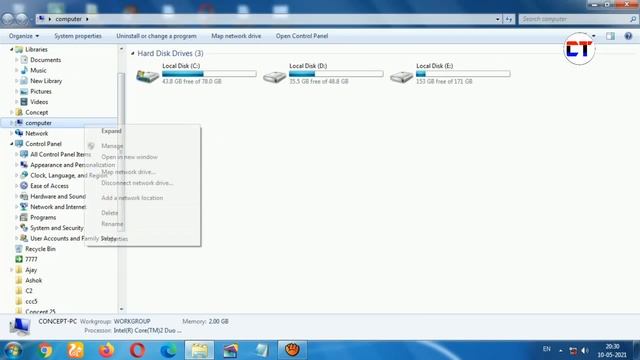Choose Map network drive in context menu
Viewport: 640px width, 360px height.
[142, 172]
